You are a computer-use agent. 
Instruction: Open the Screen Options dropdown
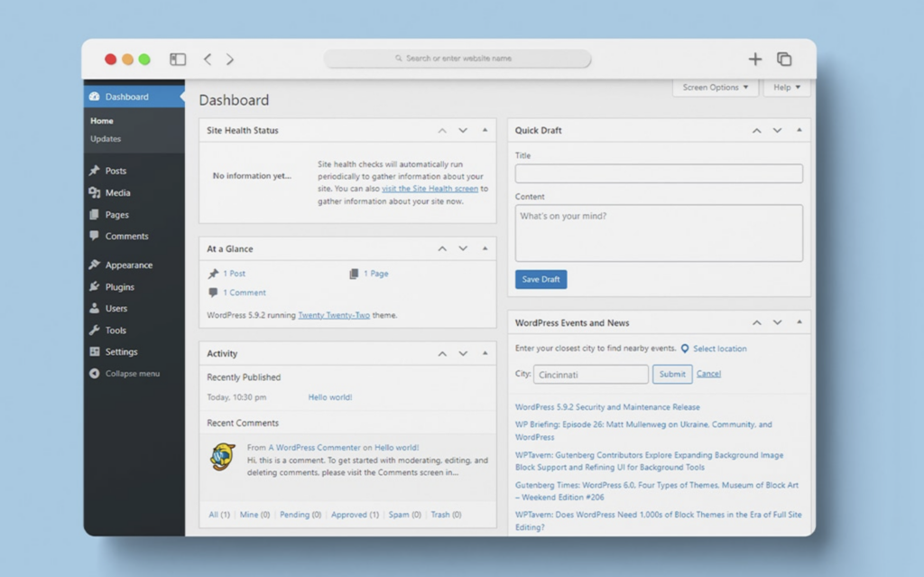click(716, 88)
